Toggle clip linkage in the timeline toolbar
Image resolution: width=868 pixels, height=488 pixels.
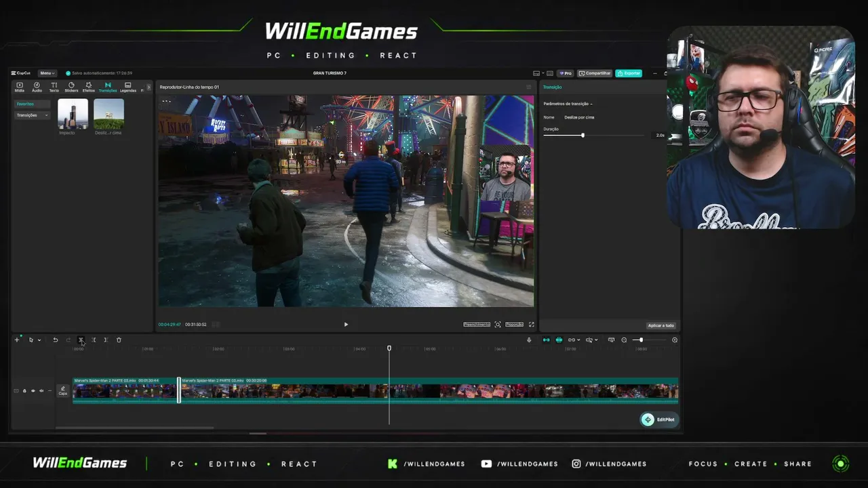pyautogui.click(x=572, y=340)
